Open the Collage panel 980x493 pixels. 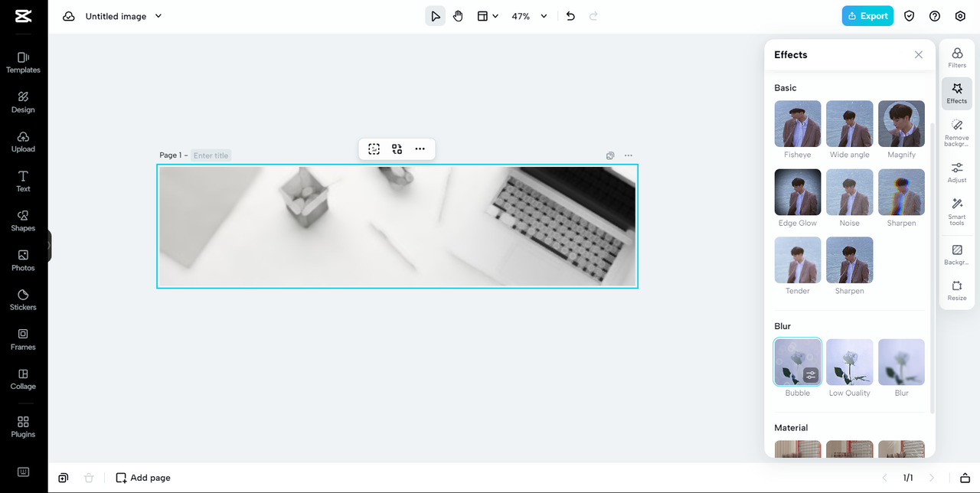(23, 379)
